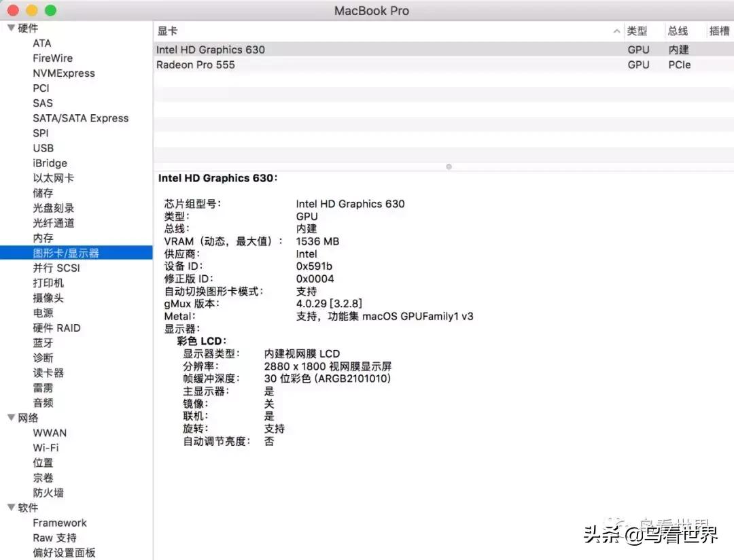Collapse the 硬件 (Hardware) section triangle
Viewport: 734px width, 560px height.
pos(11,28)
